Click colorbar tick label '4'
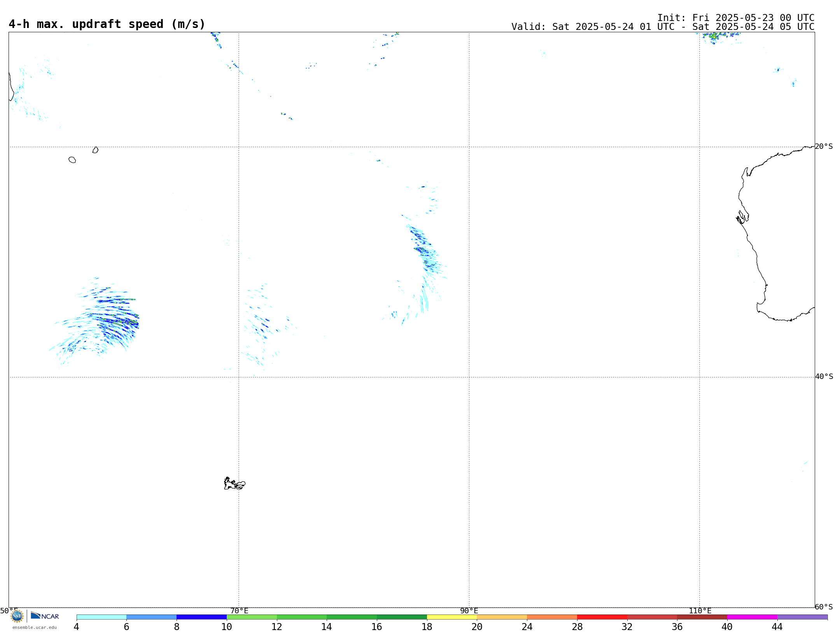Viewport: 840px width, 632px height. click(x=76, y=627)
